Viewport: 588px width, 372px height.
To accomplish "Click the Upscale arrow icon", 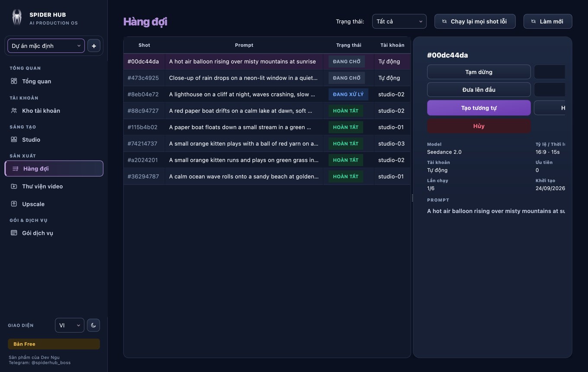I will (x=14, y=204).
